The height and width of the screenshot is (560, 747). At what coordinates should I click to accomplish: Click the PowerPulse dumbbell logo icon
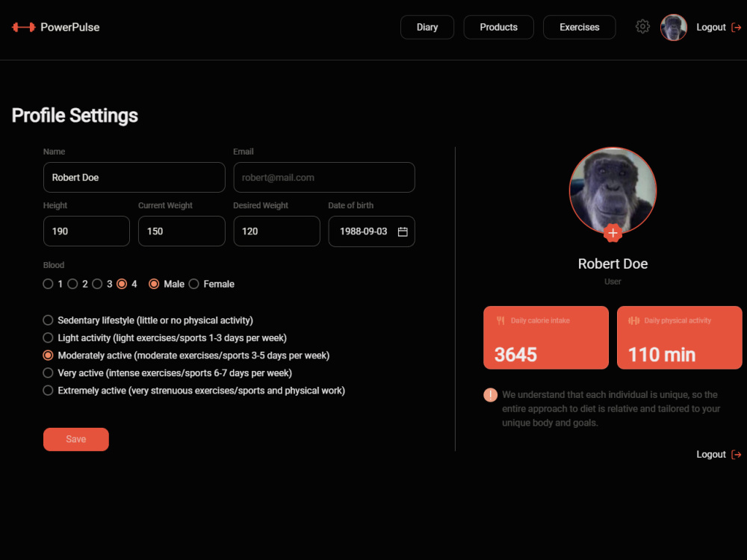point(23,27)
